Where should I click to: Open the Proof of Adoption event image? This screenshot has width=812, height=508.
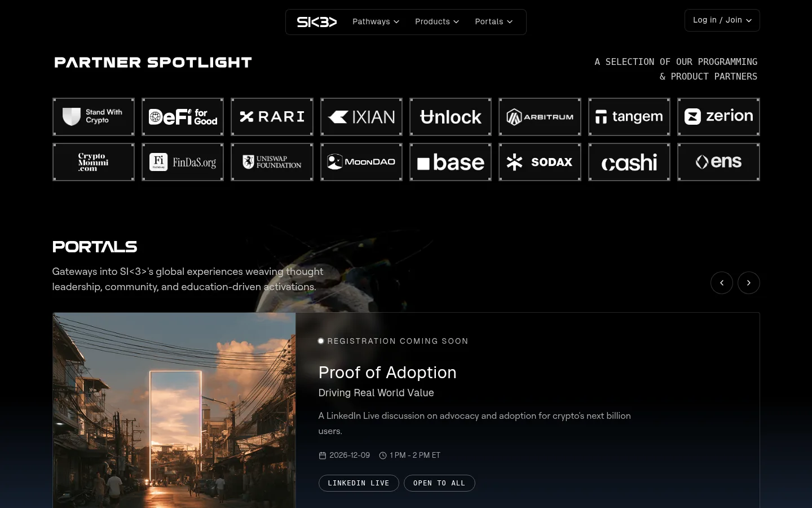174,410
